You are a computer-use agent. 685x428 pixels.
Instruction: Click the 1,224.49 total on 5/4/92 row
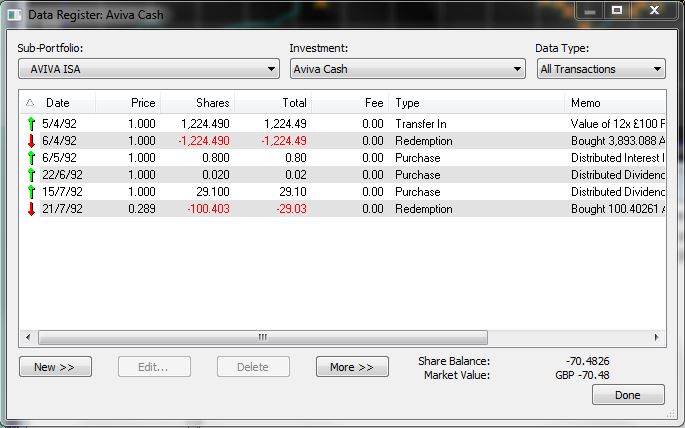coord(285,124)
